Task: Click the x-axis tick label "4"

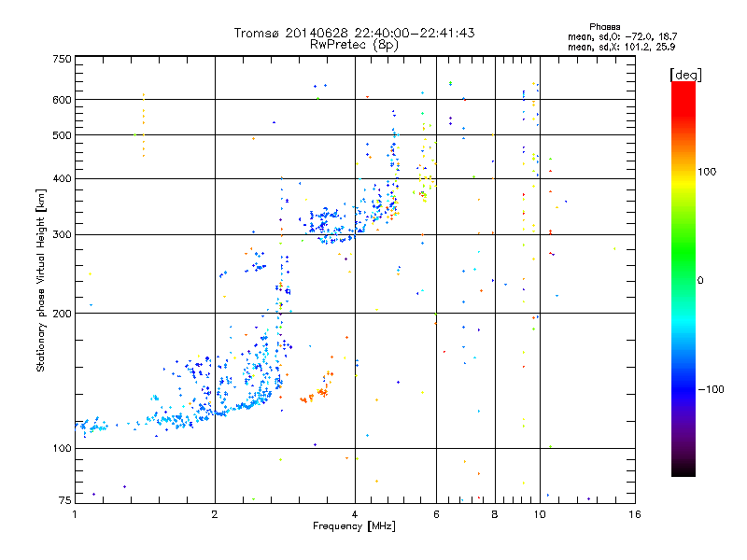Action: [x=355, y=514]
